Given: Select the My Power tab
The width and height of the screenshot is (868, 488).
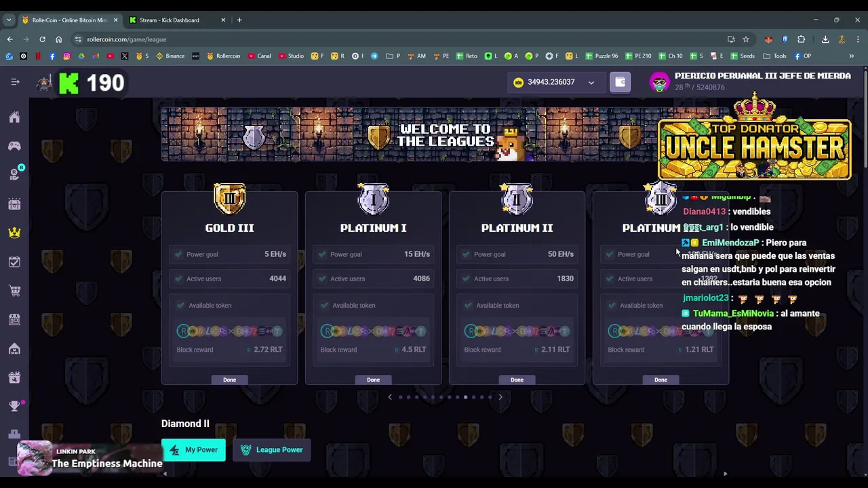Looking at the screenshot, I should point(193,449).
